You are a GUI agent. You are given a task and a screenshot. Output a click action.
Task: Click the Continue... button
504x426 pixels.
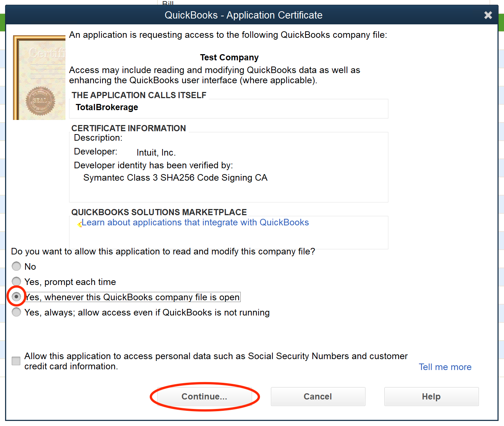click(x=204, y=397)
